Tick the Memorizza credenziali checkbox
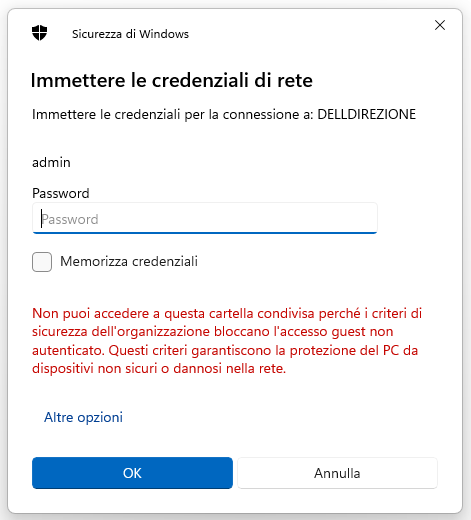The height and width of the screenshot is (520, 471). (x=42, y=262)
